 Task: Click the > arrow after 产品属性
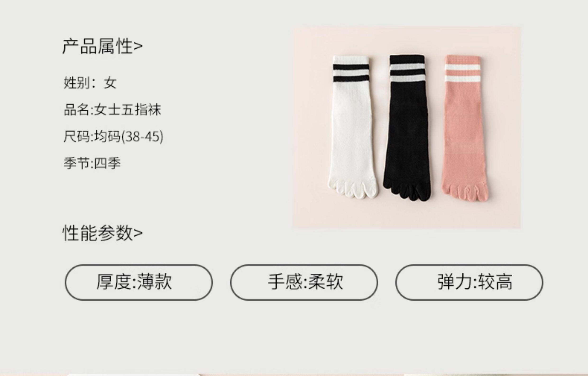pos(138,47)
